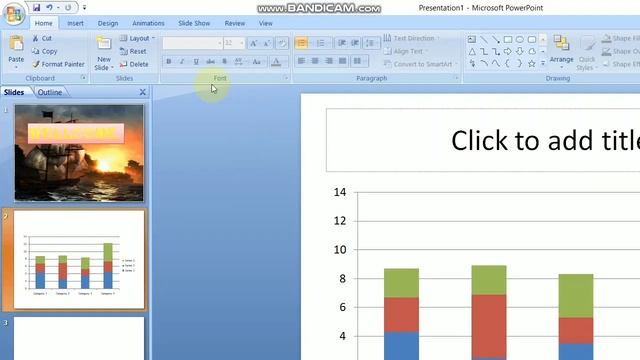This screenshot has width=640, height=360.
Task: Undo the last action
Action: [49, 7]
